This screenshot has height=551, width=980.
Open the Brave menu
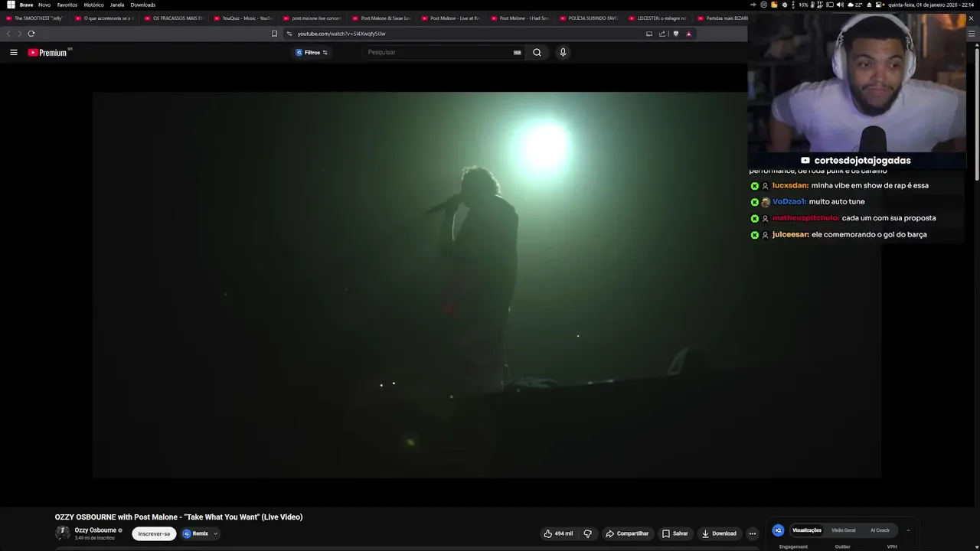26,5
